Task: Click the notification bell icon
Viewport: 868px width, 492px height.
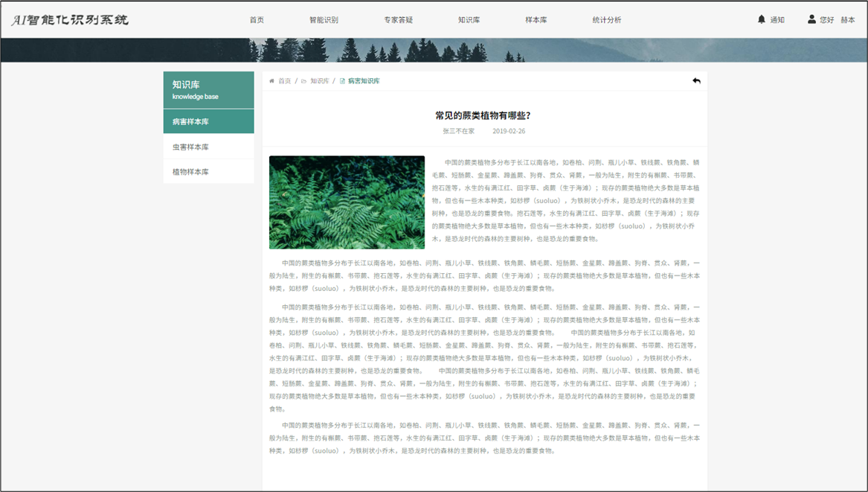Action: tap(761, 19)
